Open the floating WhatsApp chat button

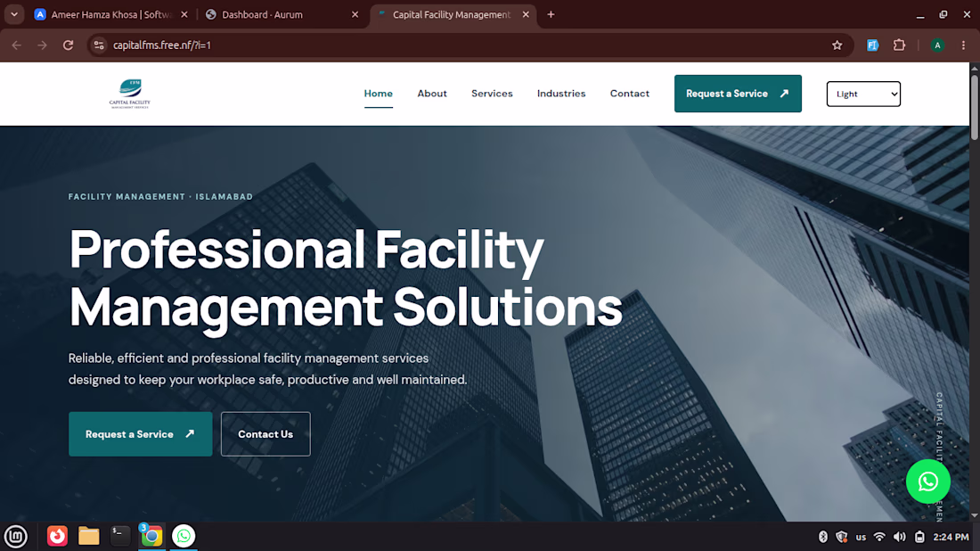click(x=927, y=481)
